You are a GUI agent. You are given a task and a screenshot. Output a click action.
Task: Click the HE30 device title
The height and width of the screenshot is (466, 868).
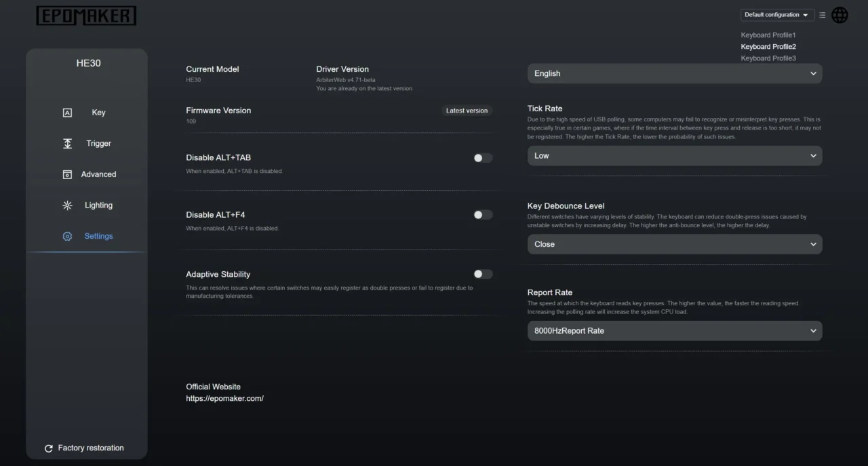(x=88, y=63)
